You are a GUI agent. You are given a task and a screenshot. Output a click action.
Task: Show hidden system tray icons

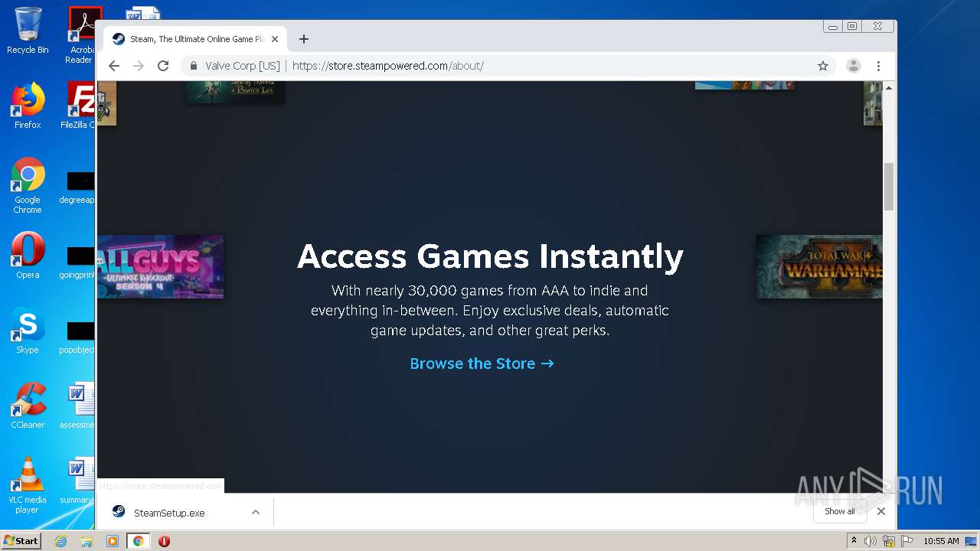tap(854, 541)
